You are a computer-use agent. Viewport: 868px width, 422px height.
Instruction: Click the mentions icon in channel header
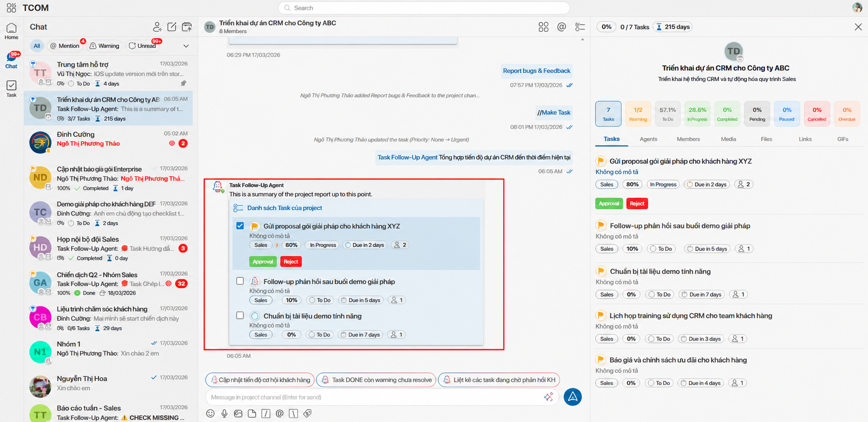click(561, 27)
